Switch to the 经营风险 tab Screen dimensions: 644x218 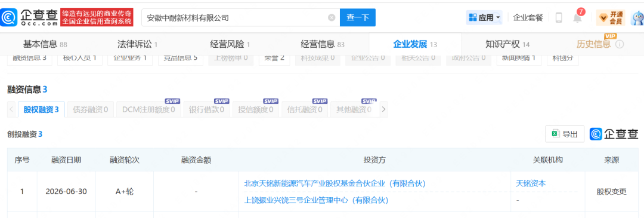(x=230, y=44)
